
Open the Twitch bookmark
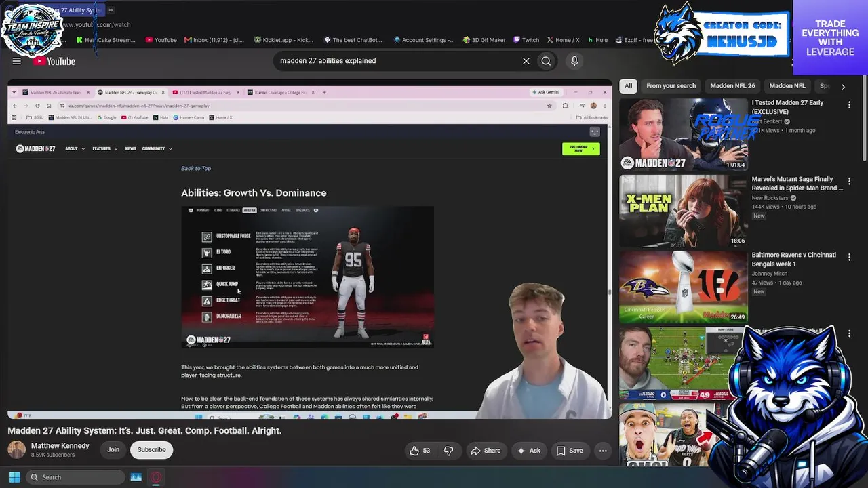tap(526, 40)
